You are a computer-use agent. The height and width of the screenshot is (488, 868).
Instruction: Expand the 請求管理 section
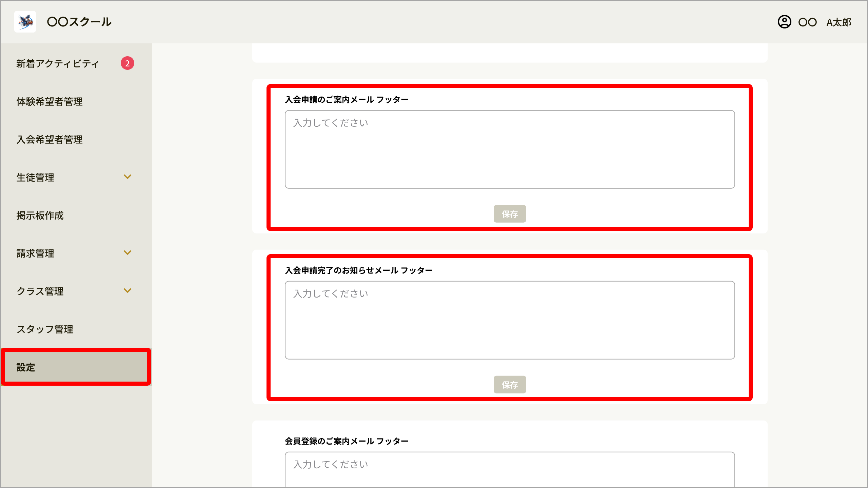click(x=128, y=253)
